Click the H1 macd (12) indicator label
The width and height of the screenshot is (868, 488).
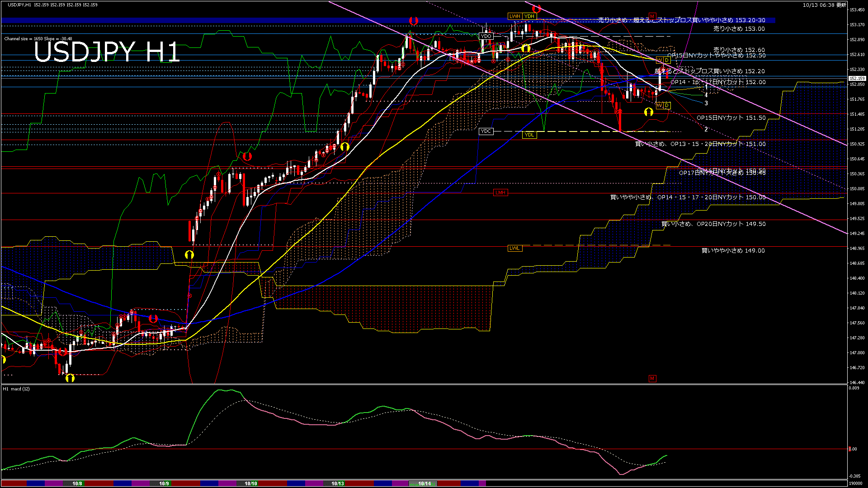pyautogui.click(x=16, y=389)
